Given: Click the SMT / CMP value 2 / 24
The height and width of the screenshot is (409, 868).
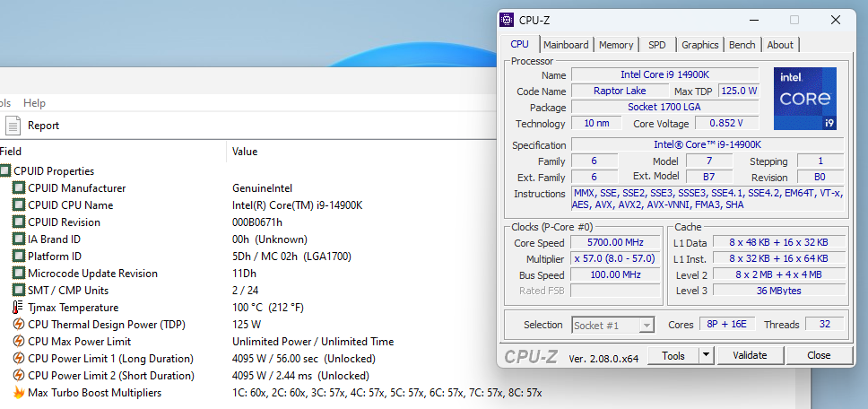Looking at the screenshot, I should click(245, 291).
